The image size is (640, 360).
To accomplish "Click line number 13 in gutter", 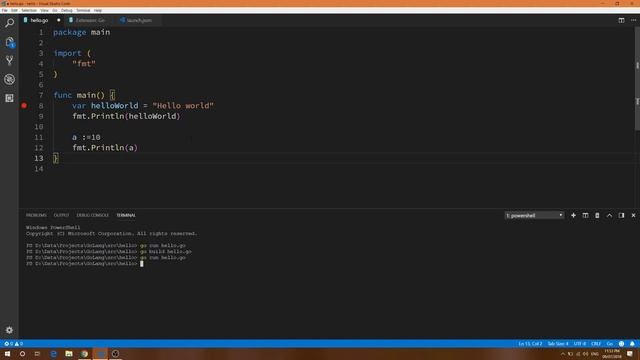I will 38,158.
